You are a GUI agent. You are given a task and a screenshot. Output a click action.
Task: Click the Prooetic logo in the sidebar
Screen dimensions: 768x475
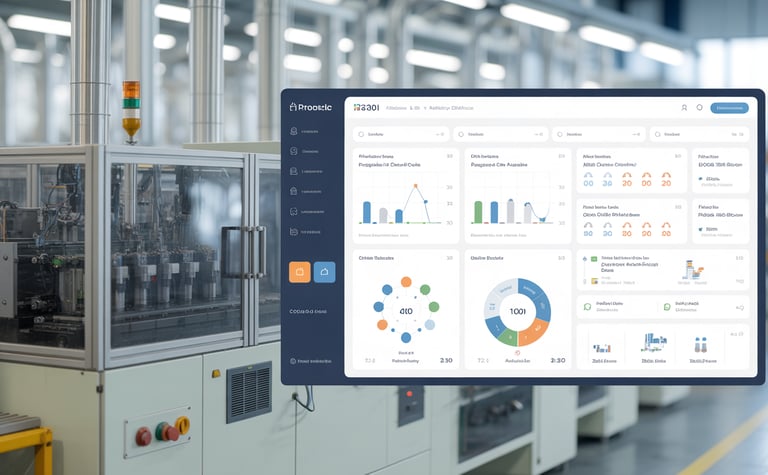coord(311,107)
